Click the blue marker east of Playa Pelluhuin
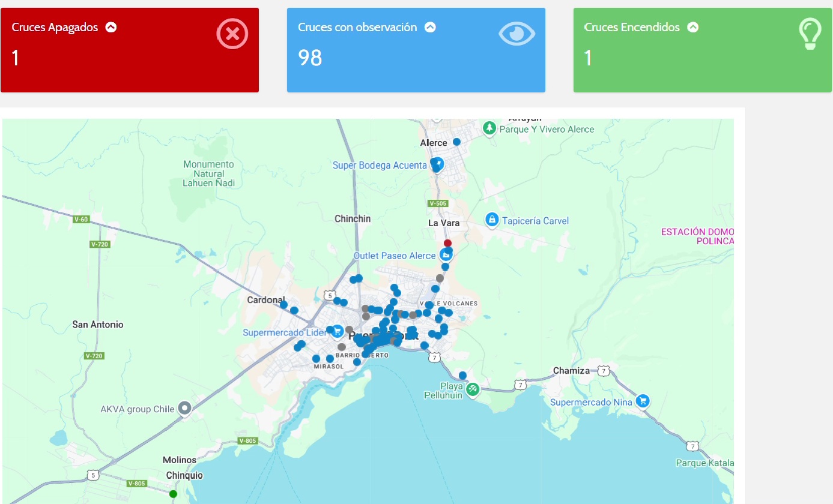 (462, 375)
